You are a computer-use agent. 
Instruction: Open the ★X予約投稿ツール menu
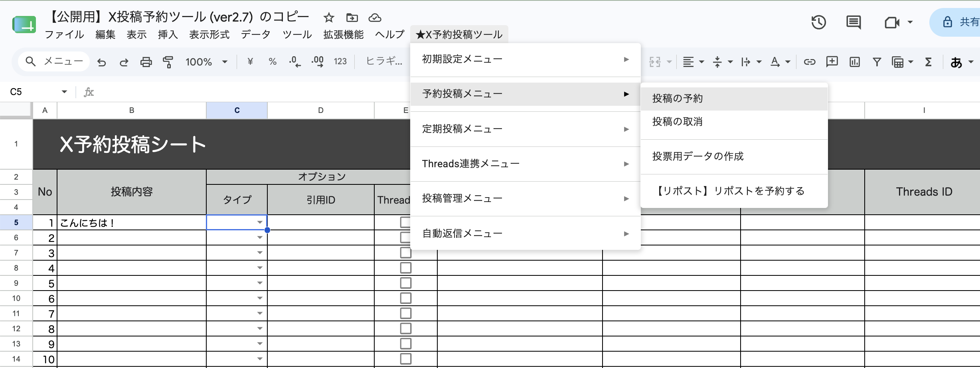coord(459,35)
